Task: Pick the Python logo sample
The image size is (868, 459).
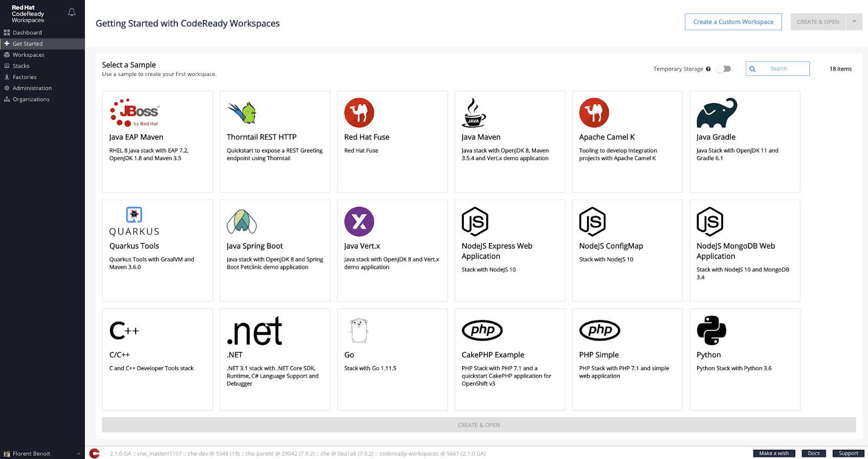Action: [711, 330]
